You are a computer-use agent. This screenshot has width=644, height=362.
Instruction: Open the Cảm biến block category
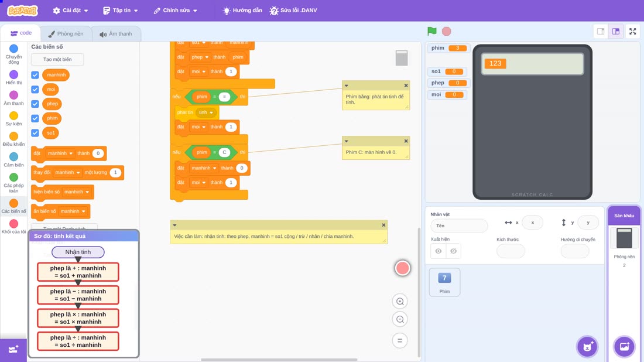pos(13,159)
